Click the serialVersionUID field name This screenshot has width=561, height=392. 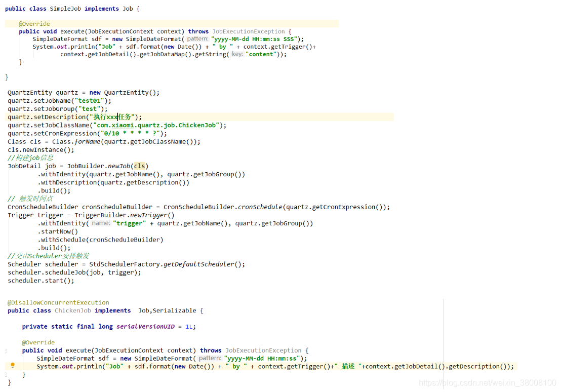coord(146,327)
